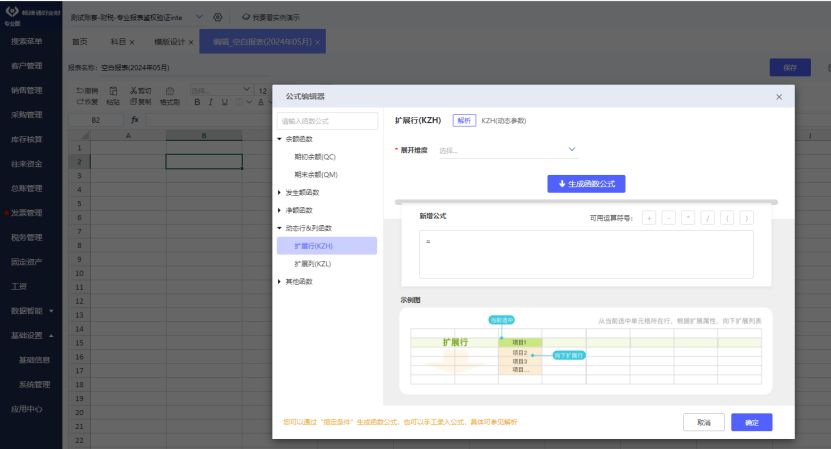The image size is (831, 449).
Task: Open 发票管理 in the sidebar
Action: tap(27, 213)
